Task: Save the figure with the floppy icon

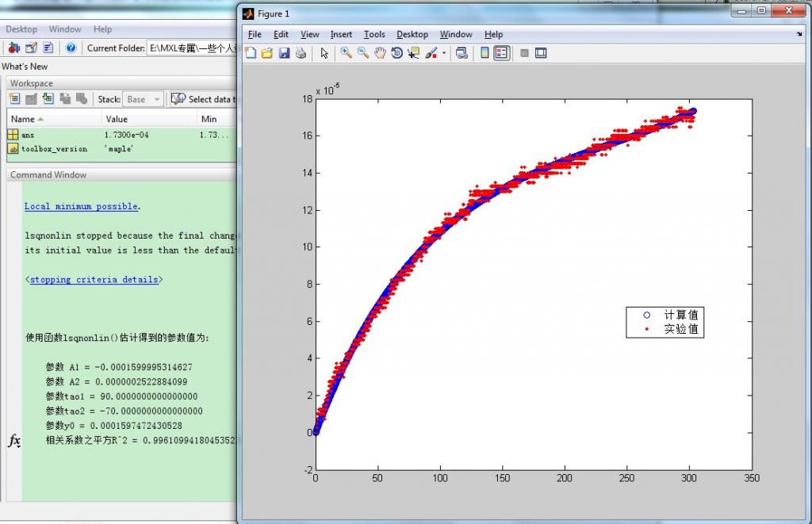Action: (285, 53)
